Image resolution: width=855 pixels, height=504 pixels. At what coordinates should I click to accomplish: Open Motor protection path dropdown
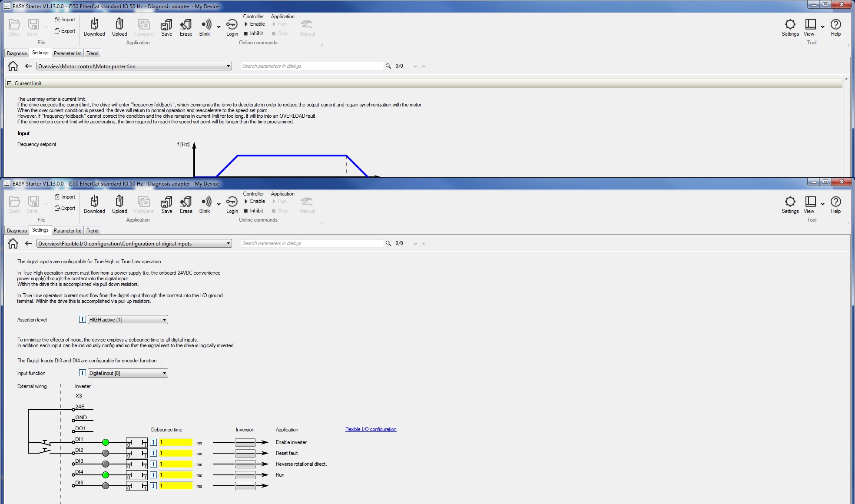[134, 66]
